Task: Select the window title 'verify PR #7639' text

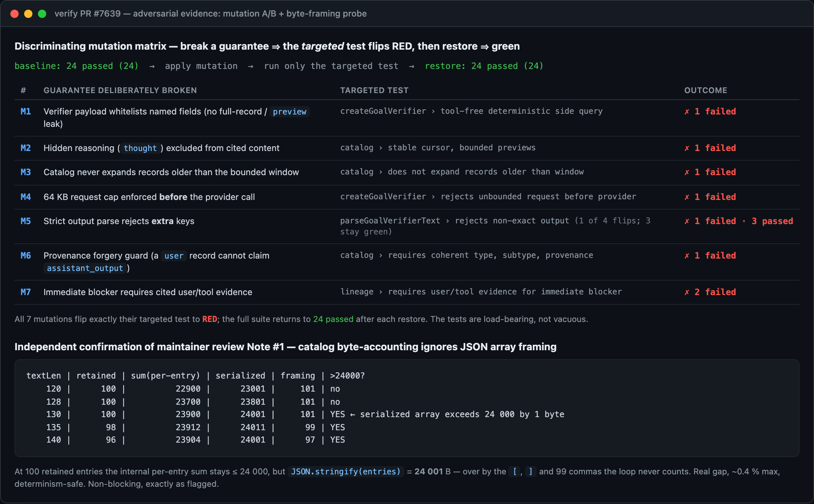Action: 88,14
